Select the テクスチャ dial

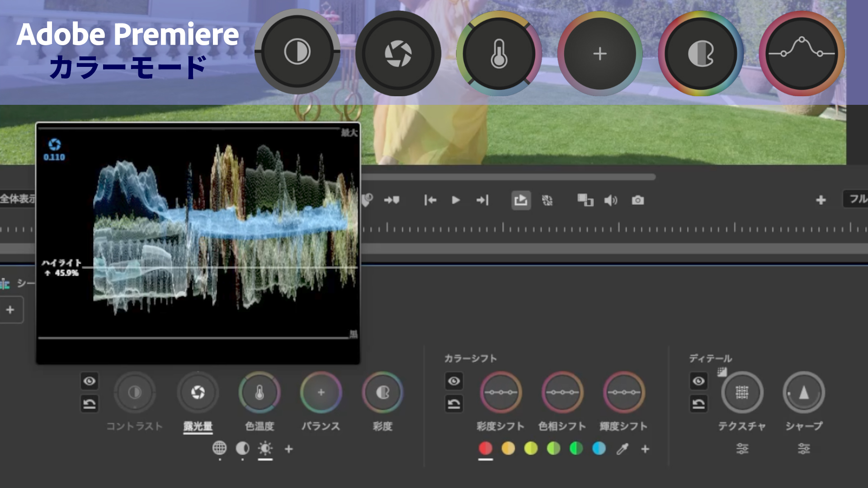click(742, 392)
